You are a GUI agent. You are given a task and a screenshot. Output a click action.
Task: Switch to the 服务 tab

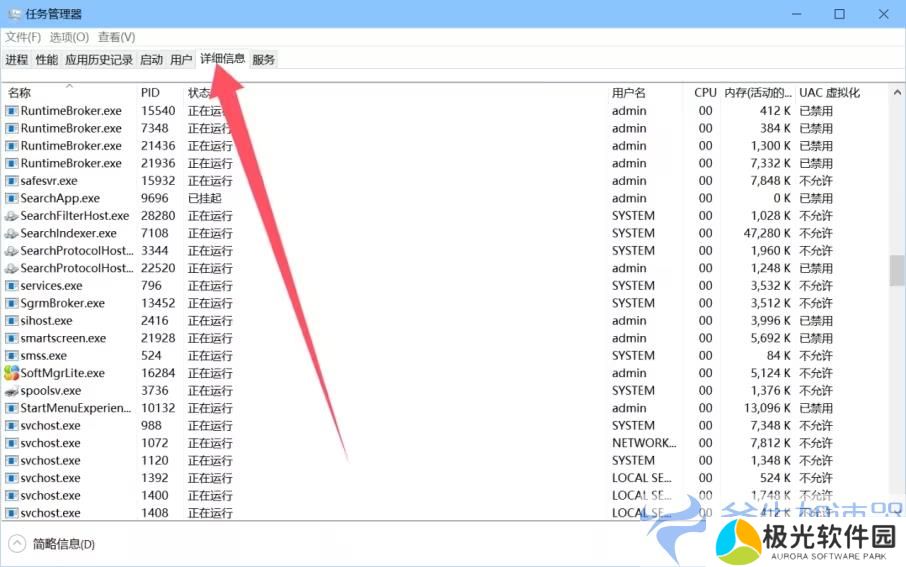pos(263,60)
